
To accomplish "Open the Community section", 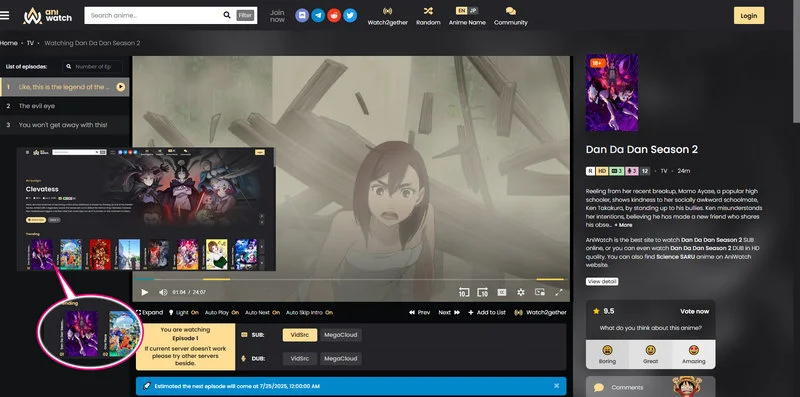I will [x=511, y=16].
